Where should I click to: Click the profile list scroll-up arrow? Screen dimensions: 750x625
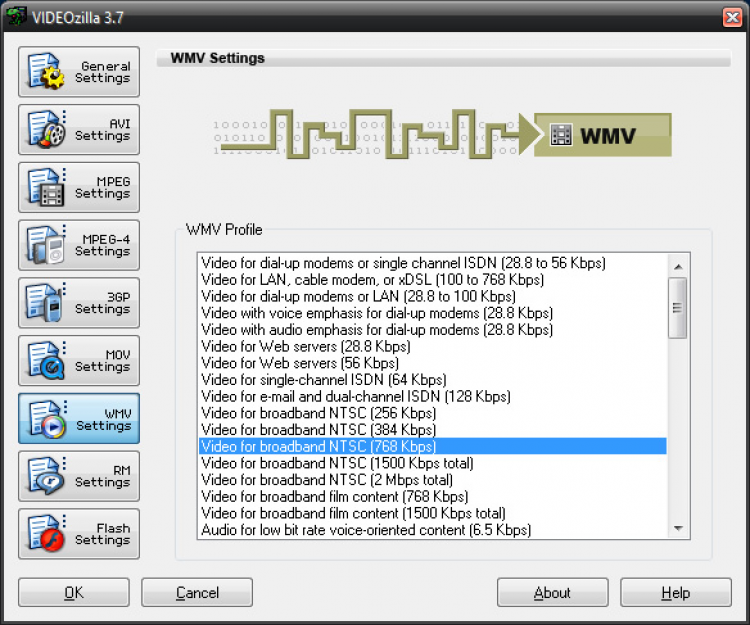point(678,266)
